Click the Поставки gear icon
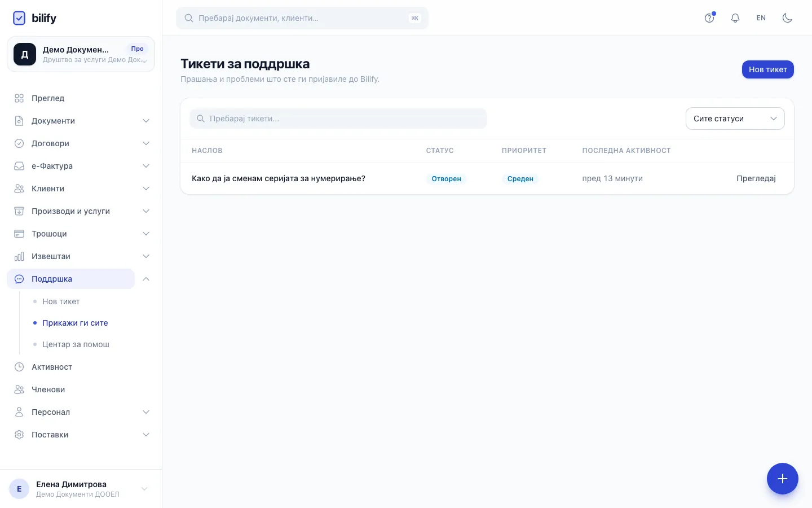The width and height of the screenshot is (812, 508). pyautogui.click(x=19, y=435)
